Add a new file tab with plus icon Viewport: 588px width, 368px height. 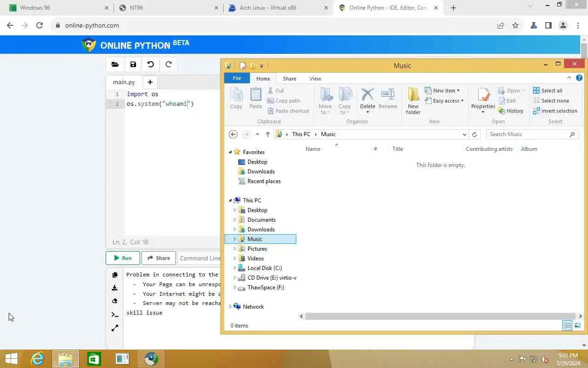150,82
